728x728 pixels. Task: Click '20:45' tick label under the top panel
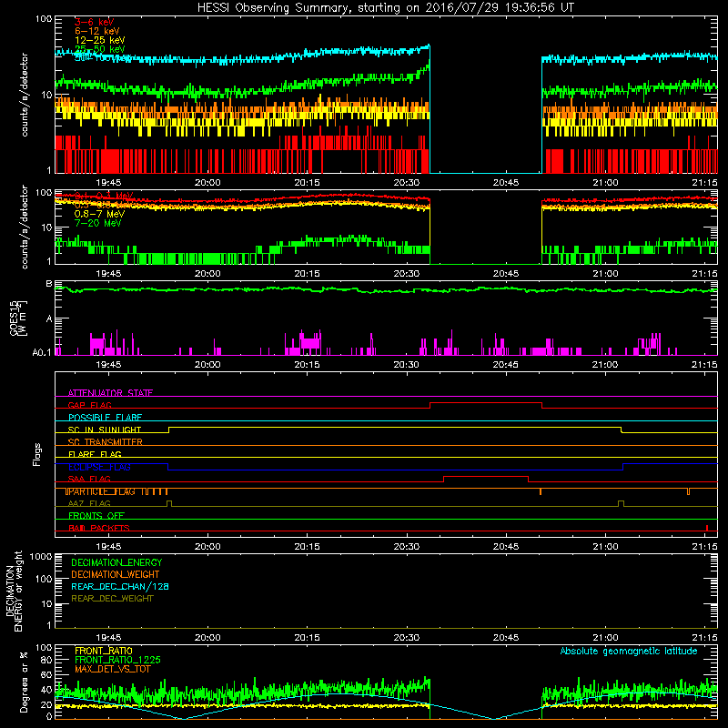pos(506,183)
